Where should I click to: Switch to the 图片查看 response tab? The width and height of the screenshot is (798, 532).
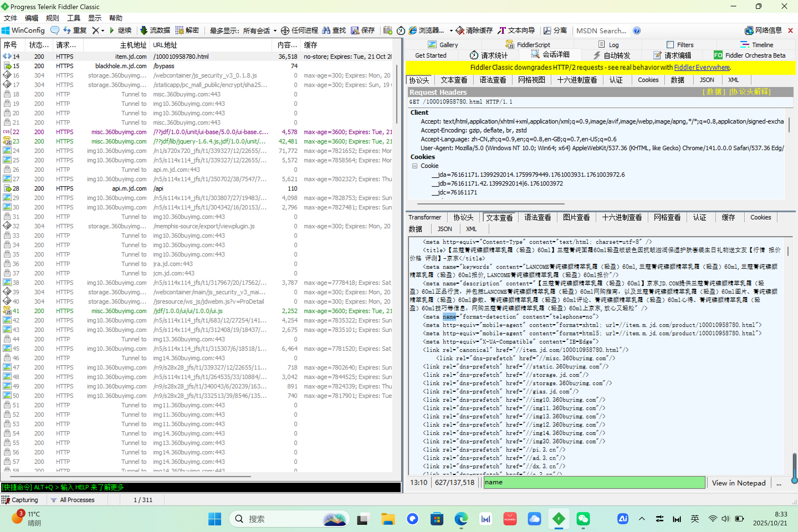(x=576, y=218)
